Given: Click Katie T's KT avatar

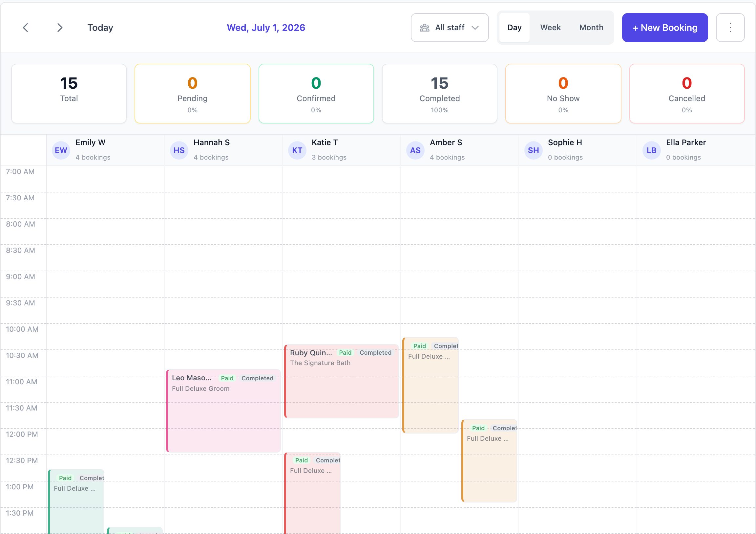Looking at the screenshot, I should coord(297,150).
